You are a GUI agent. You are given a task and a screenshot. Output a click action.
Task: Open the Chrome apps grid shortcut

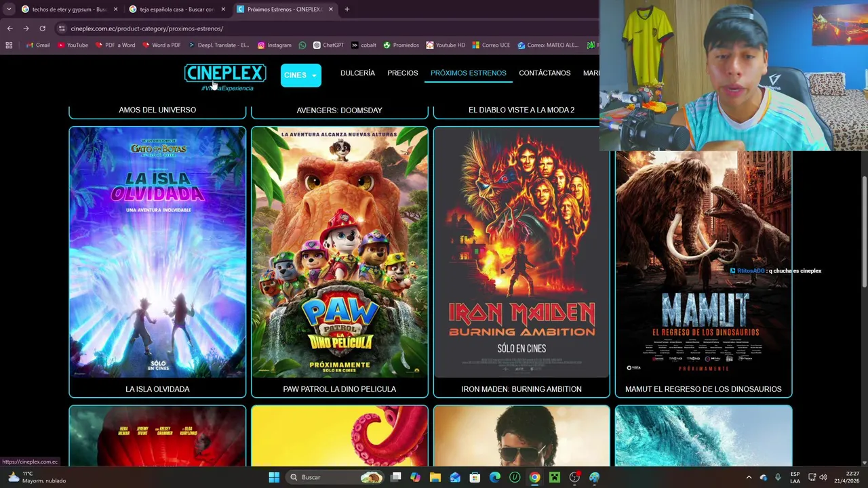[9, 45]
